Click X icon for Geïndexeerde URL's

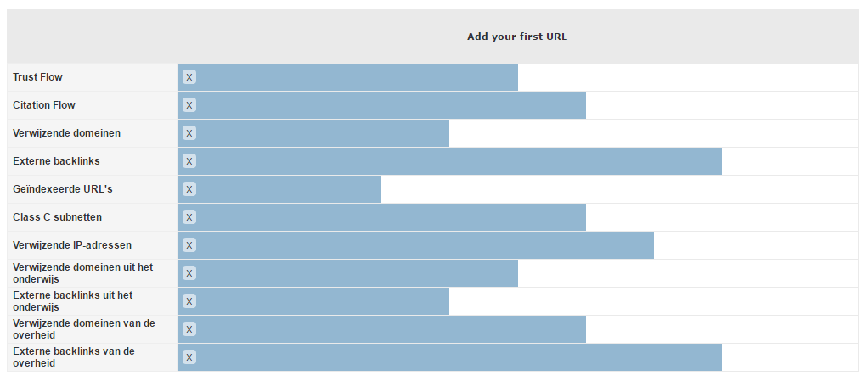click(189, 189)
